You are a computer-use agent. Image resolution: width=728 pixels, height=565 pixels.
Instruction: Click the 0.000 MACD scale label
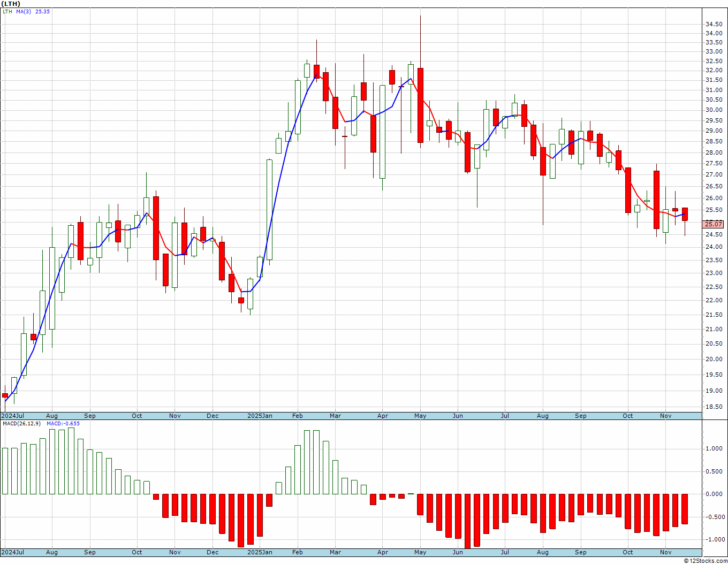pos(714,494)
